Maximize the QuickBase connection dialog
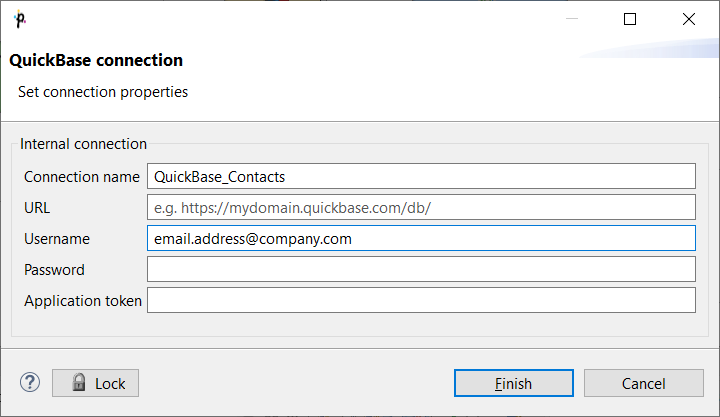Screen dimensions: 720x417 (x=630, y=19)
